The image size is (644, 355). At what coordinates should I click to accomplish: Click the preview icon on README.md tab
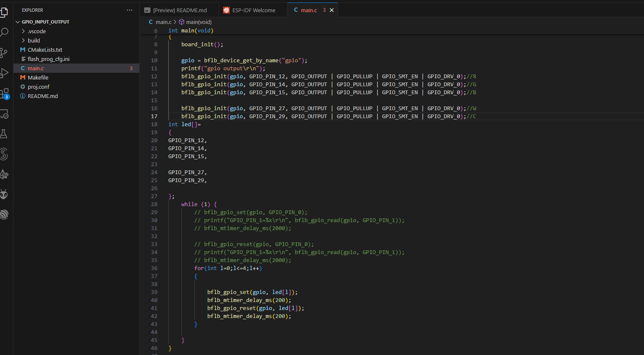point(147,10)
